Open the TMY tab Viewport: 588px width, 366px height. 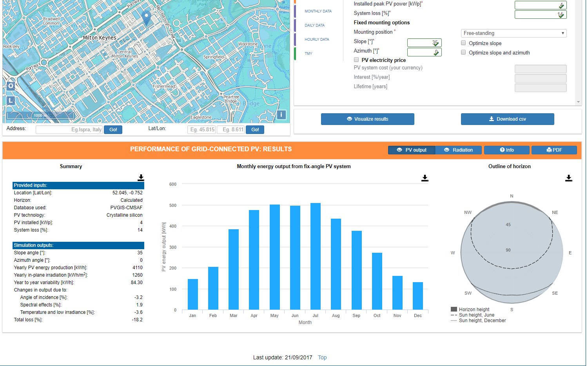point(309,54)
